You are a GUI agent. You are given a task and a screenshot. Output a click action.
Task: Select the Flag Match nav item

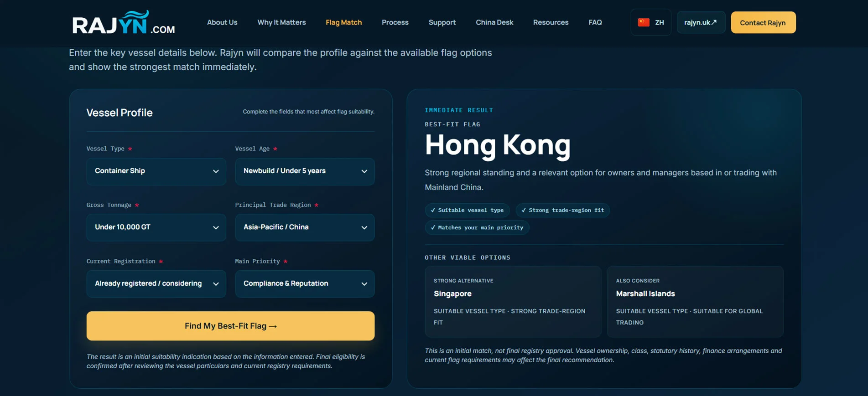343,22
